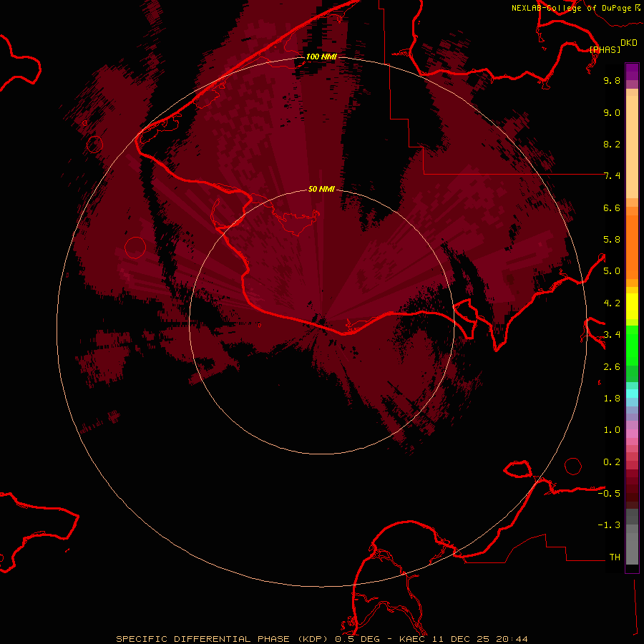Pick the purple band at the color bar top
Image resolution: width=644 pixels, height=644 pixels.
632,72
